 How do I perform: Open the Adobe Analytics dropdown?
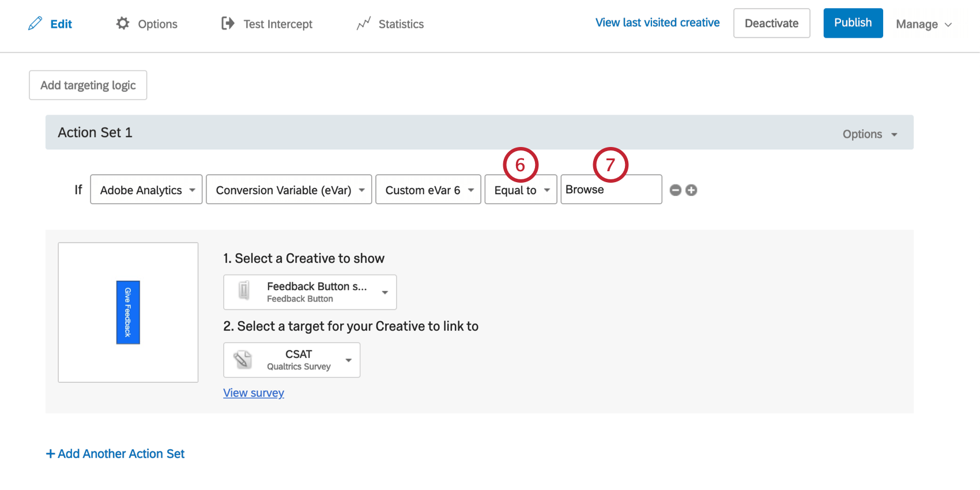[146, 190]
